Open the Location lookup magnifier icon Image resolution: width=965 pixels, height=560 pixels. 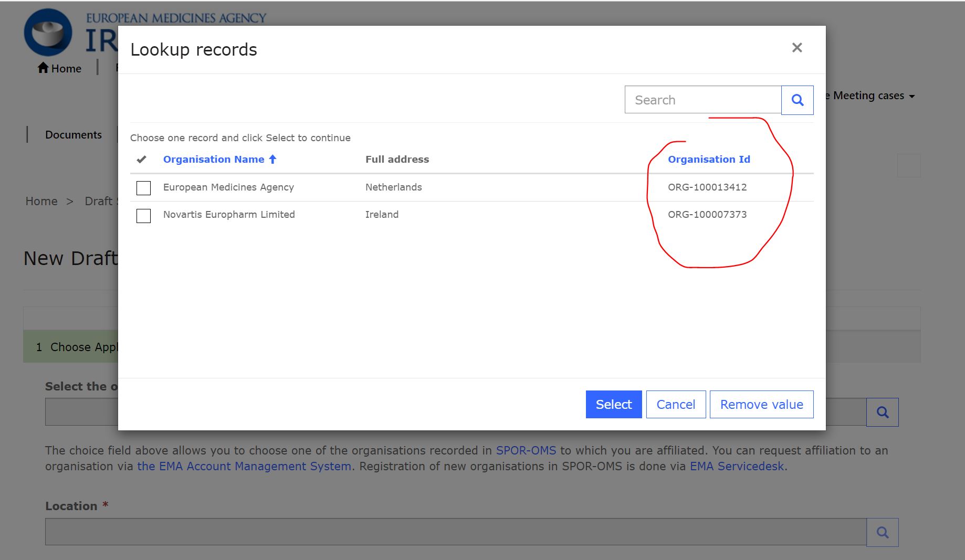882,532
